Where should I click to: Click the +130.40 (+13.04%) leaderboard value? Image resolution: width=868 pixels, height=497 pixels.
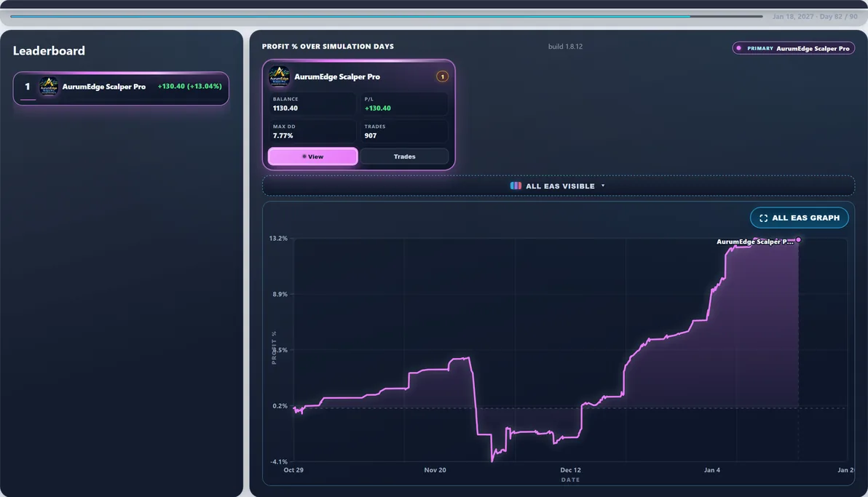click(x=189, y=87)
